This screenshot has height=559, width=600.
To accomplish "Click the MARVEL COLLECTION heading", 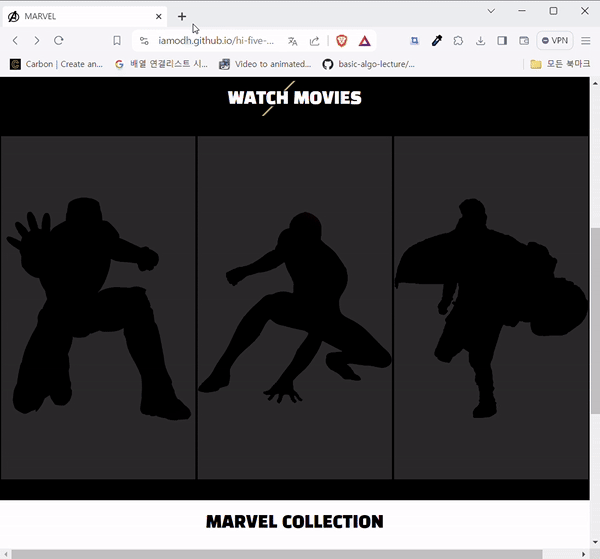I will coord(294,522).
